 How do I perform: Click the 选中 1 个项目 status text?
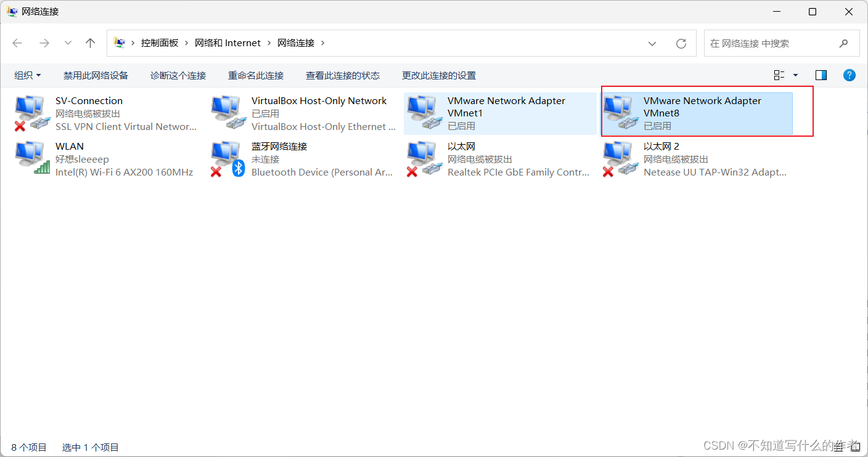pos(91,448)
